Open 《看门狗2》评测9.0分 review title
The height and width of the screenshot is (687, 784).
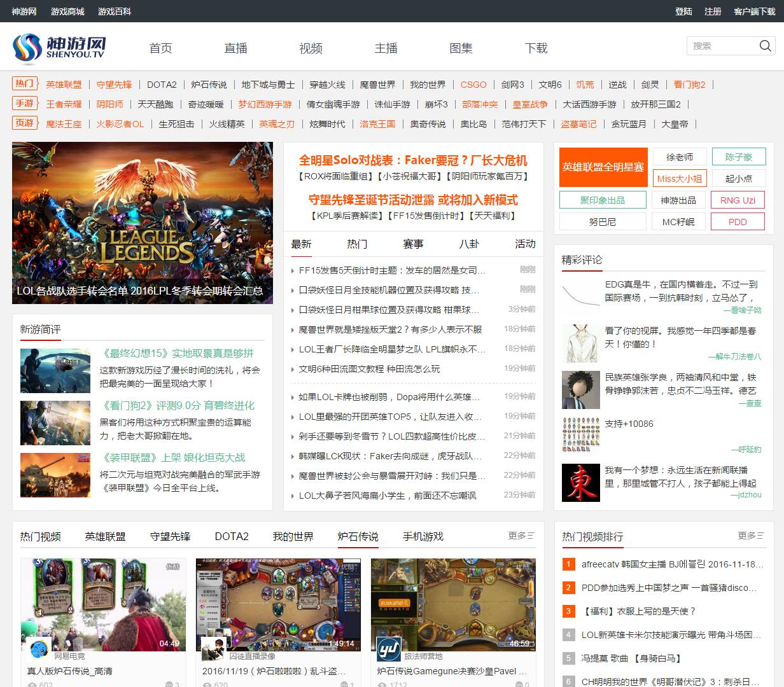(178, 406)
